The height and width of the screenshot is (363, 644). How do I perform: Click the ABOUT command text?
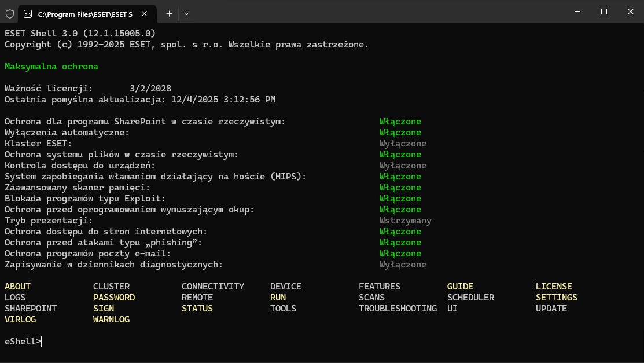[17, 287]
